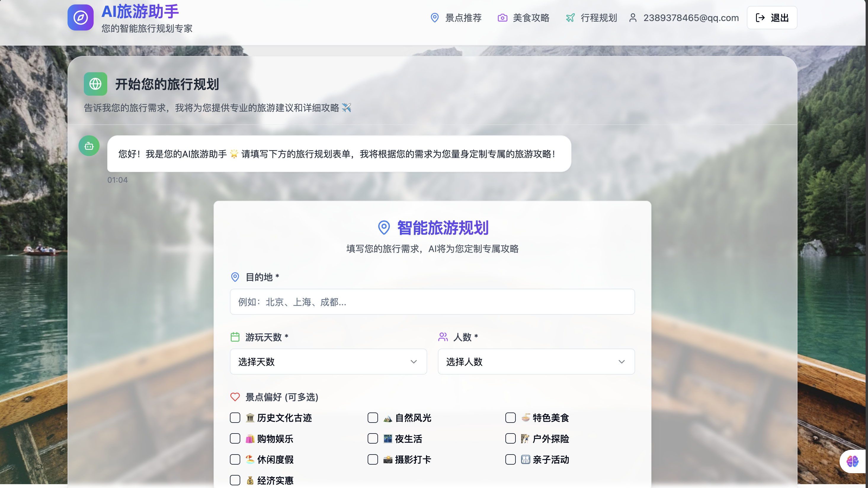Click the 01:04 message timestamp
This screenshot has width=868, height=488.
tap(117, 180)
